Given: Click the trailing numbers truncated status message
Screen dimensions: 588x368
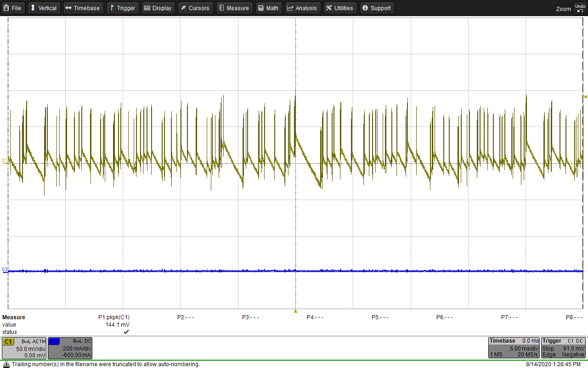Looking at the screenshot, I should point(106,364).
